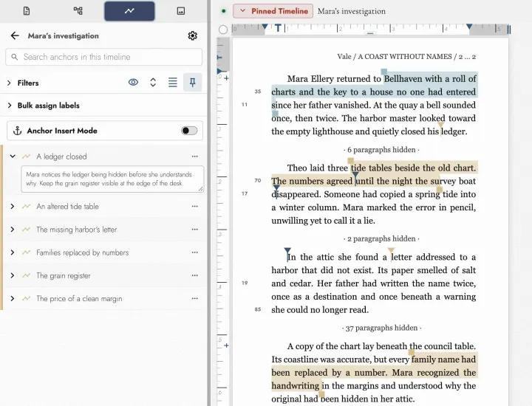Click the tan highlight on 'family name had'

(443, 359)
